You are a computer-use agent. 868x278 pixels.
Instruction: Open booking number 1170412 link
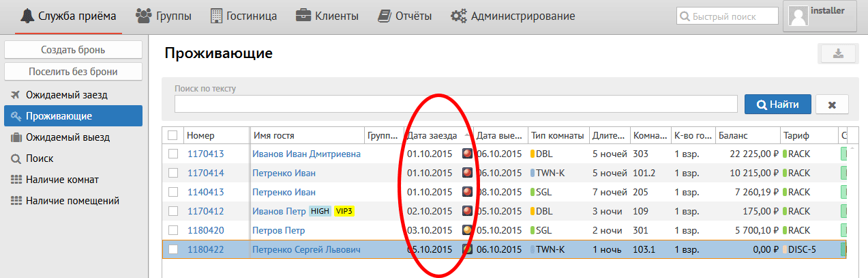coord(205,211)
